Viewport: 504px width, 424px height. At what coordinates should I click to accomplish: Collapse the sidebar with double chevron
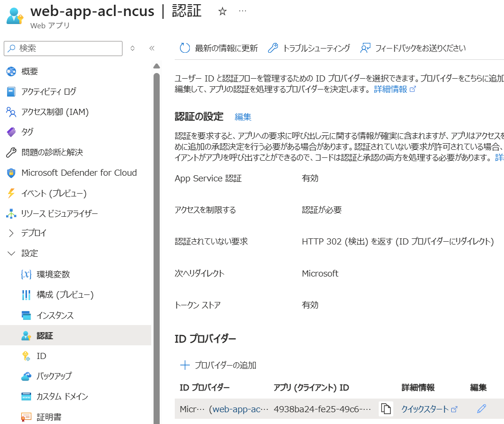coord(152,48)
